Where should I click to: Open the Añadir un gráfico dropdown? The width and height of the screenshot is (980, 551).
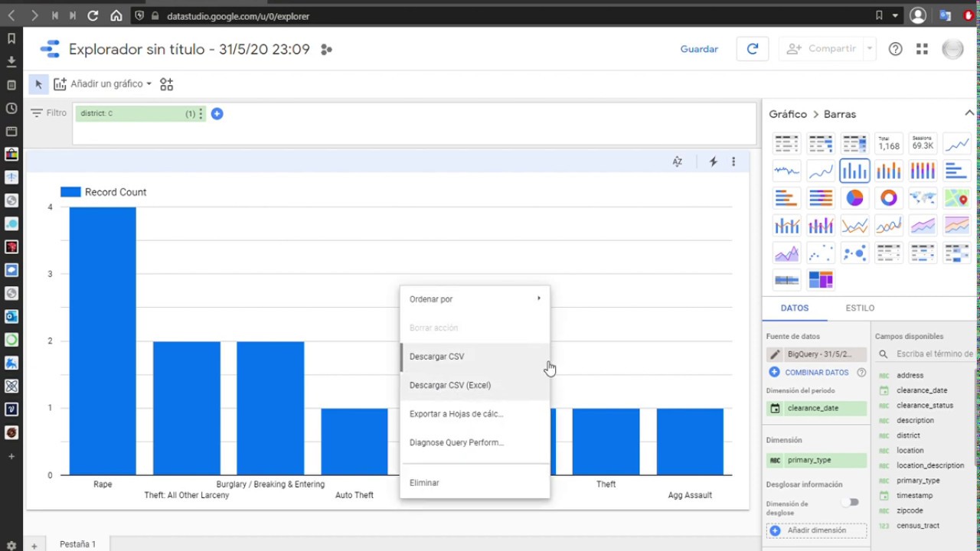pos(103,84)
